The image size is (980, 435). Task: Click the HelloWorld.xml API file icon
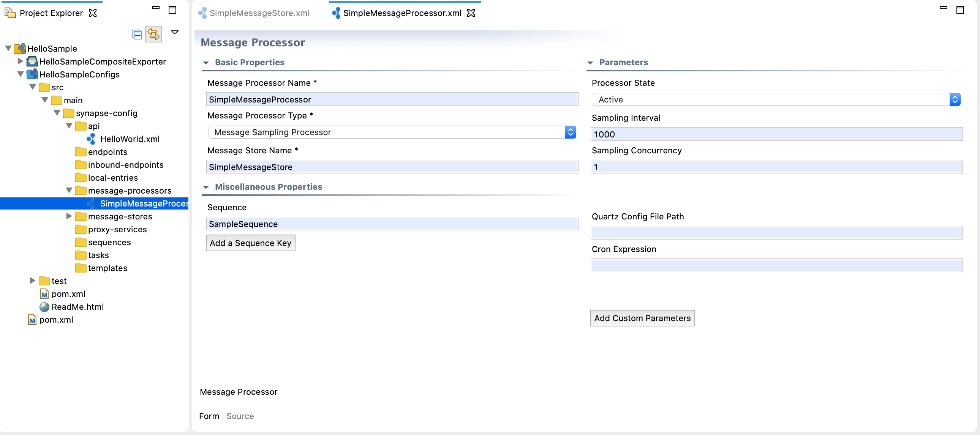click(x=92, y=139)
